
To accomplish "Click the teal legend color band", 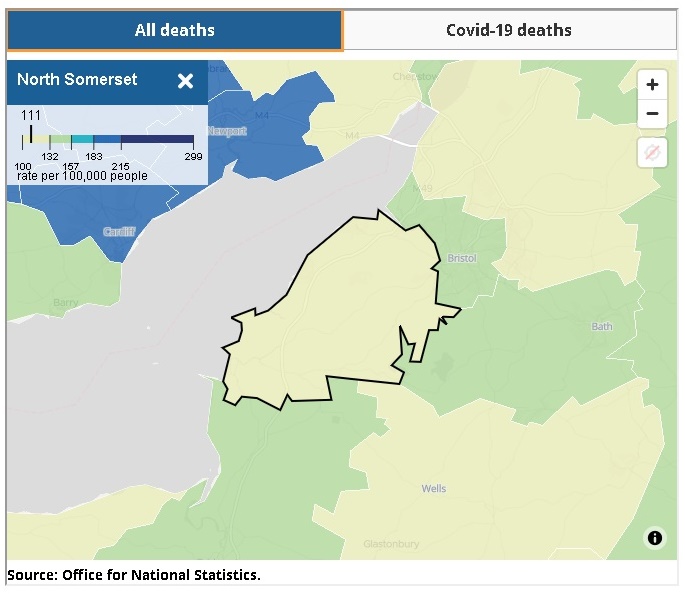I will [x=82, y=139].
